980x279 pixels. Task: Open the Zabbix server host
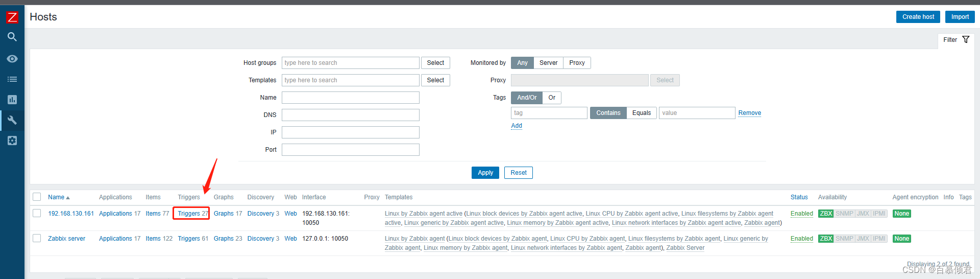click(66, 239)
